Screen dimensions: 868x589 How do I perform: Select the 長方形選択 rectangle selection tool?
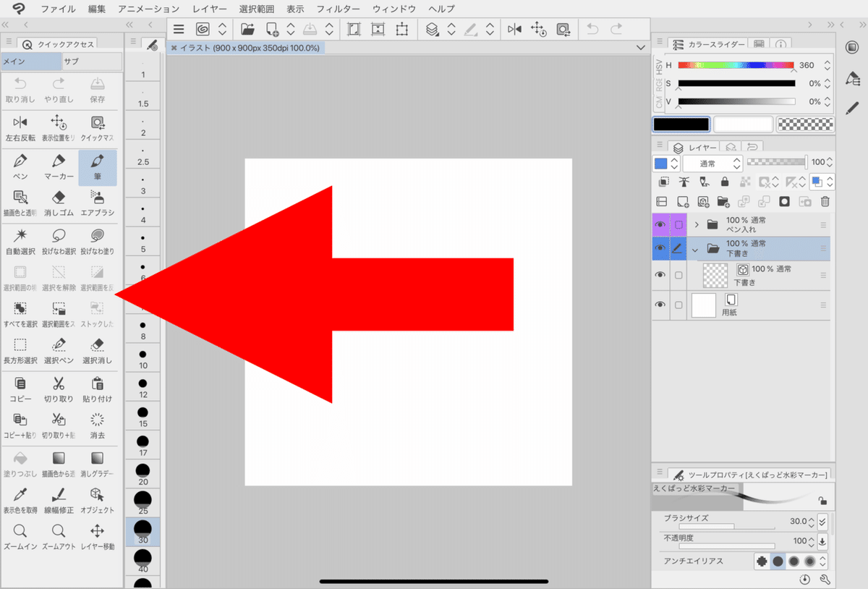point(20,350)
